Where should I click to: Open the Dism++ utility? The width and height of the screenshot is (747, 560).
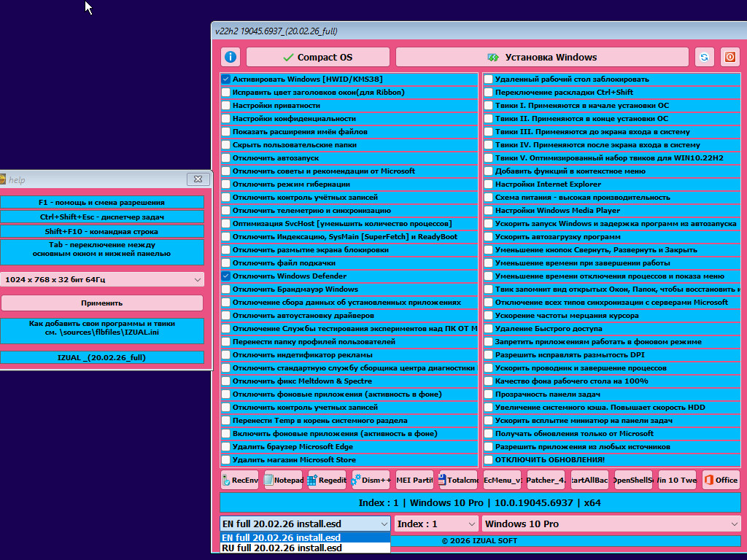click(371, 480)
